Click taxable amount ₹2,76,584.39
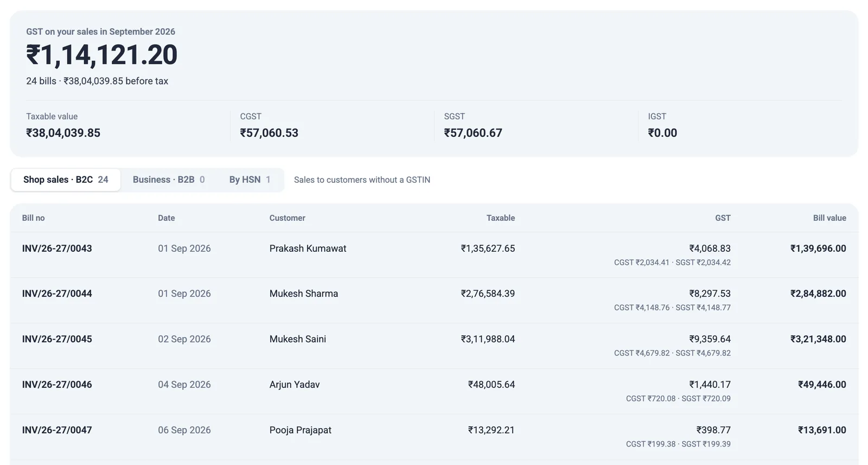 coord(488,294)
